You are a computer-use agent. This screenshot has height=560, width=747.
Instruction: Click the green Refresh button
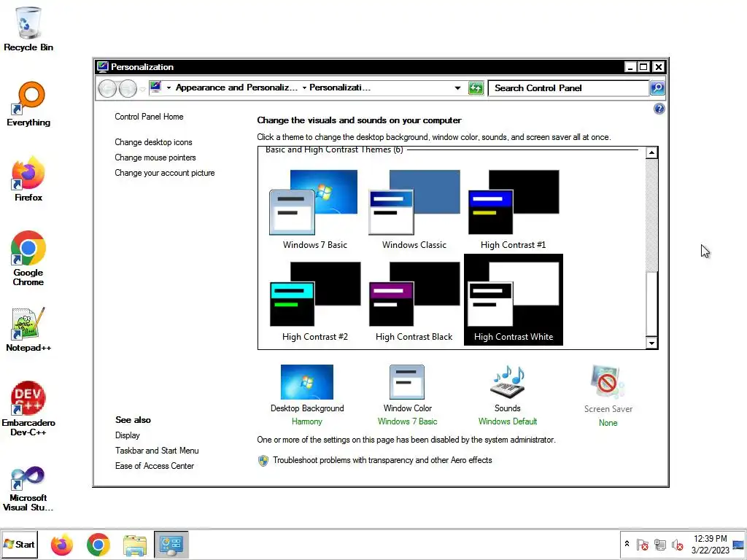(x=476, y=88)
